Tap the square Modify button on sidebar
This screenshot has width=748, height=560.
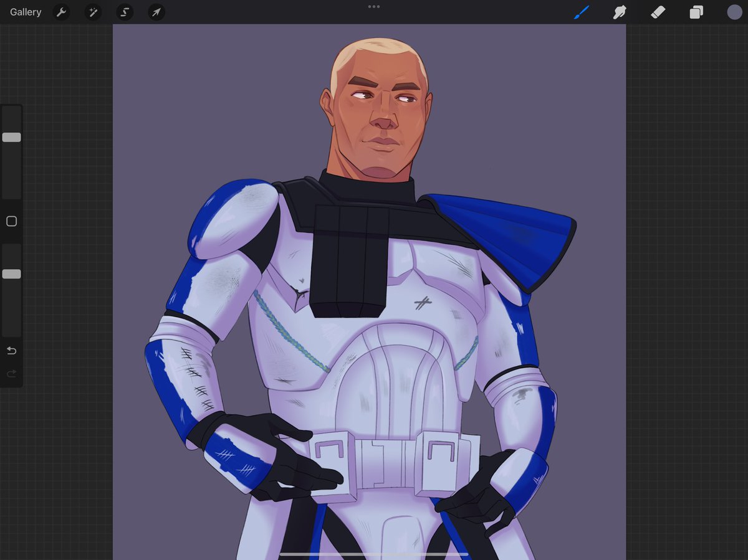pos(11,221)
